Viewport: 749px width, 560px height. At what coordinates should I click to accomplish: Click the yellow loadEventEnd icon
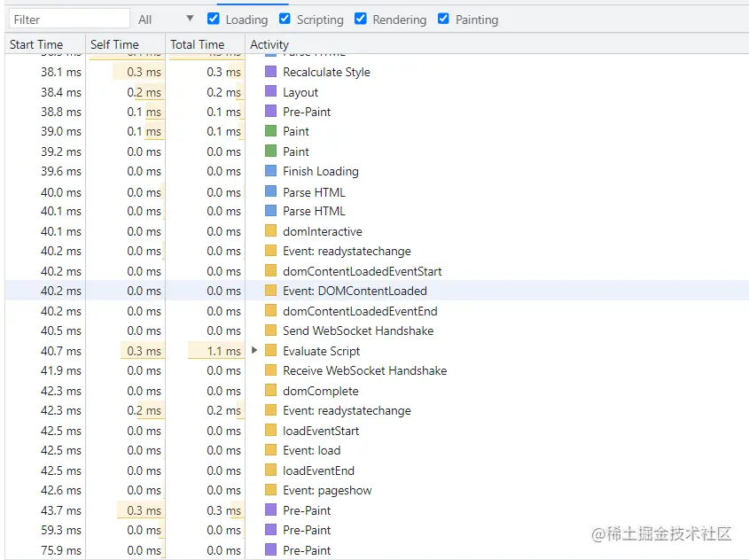[x=271, y=471]
